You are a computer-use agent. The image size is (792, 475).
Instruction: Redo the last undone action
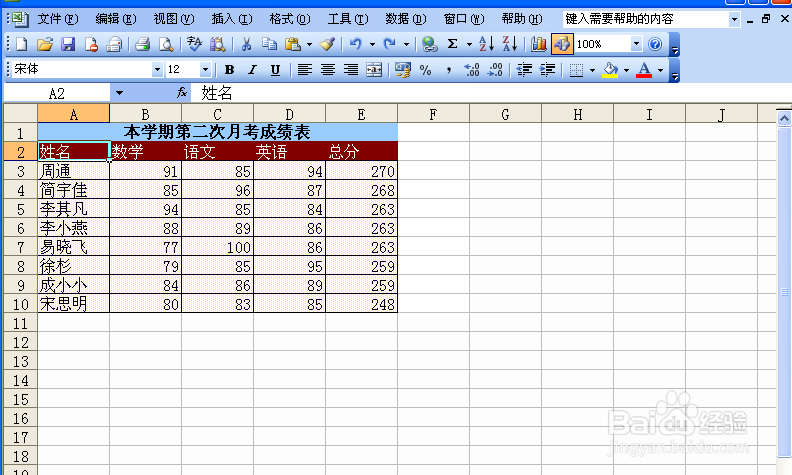[x=389, y=44]
